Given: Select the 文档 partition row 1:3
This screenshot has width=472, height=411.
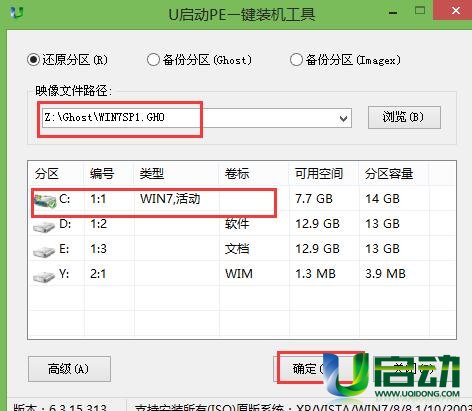Looking at the screenshot, I should (242, 249).
